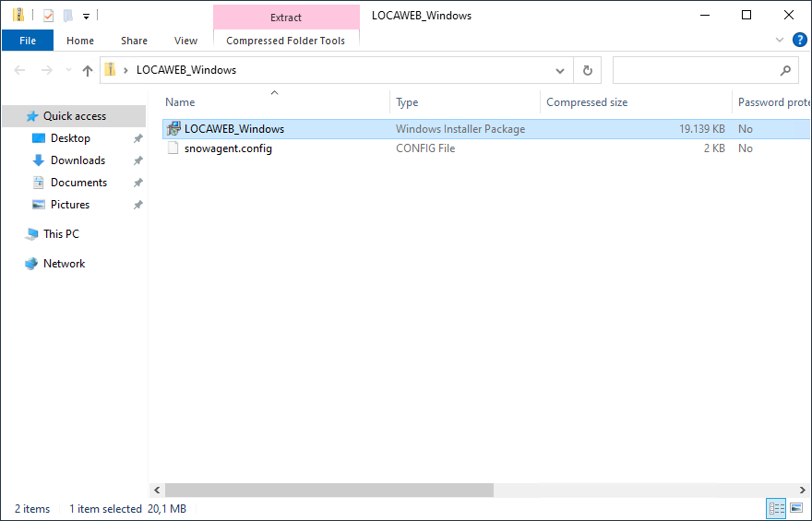
Task: Expand the ribbon with the chevron arrow
Action: [x=780, y=40]
